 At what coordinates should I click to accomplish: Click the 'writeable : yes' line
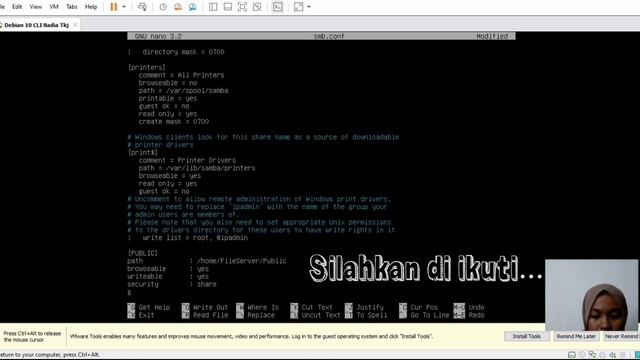168,276
